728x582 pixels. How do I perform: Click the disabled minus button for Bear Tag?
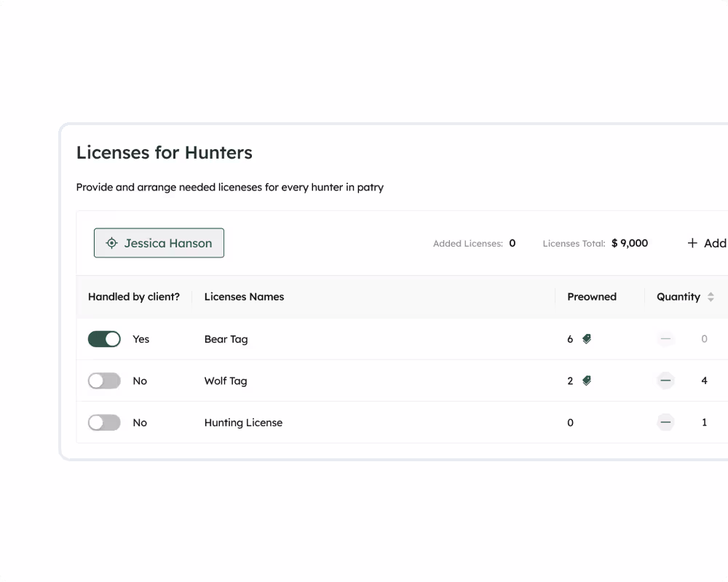click(665, 339)
